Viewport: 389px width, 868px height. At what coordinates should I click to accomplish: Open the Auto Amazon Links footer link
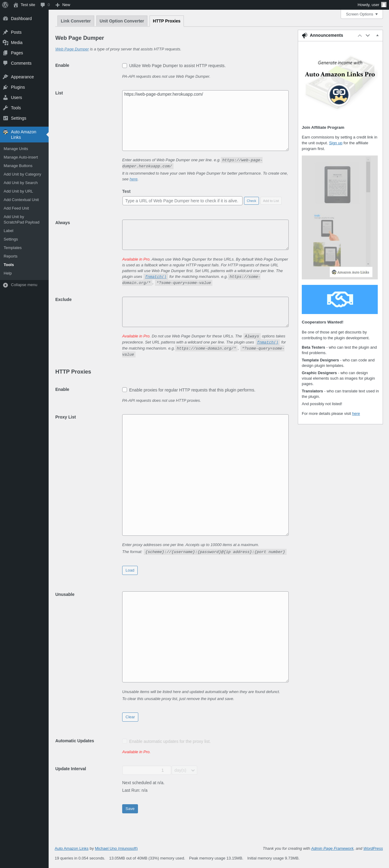(x=71, y=849)
